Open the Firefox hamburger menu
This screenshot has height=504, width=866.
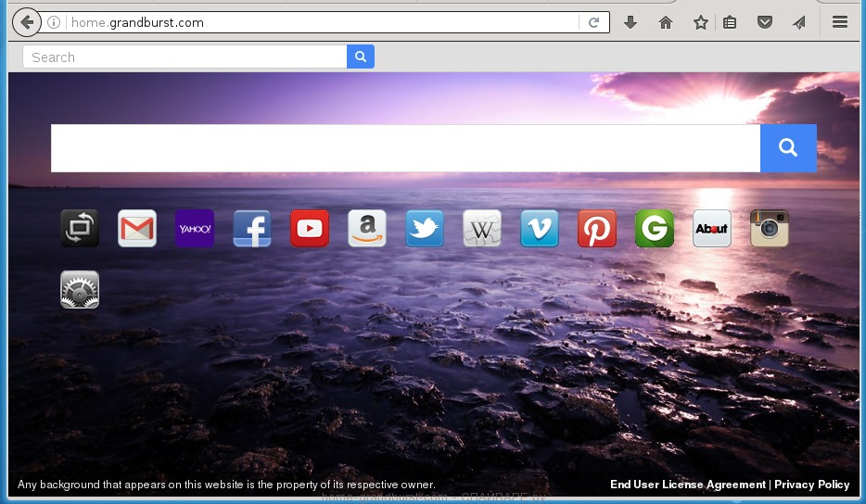coord(840,22)
